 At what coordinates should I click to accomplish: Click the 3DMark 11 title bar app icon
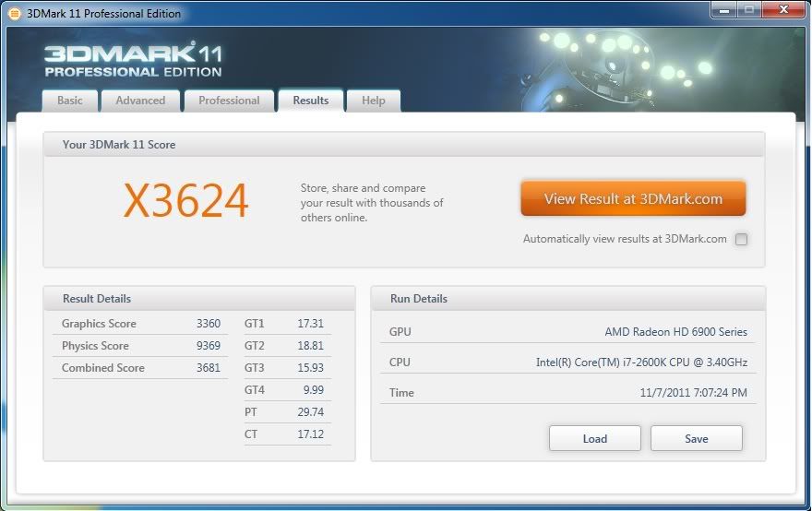(x=15, y=14)
